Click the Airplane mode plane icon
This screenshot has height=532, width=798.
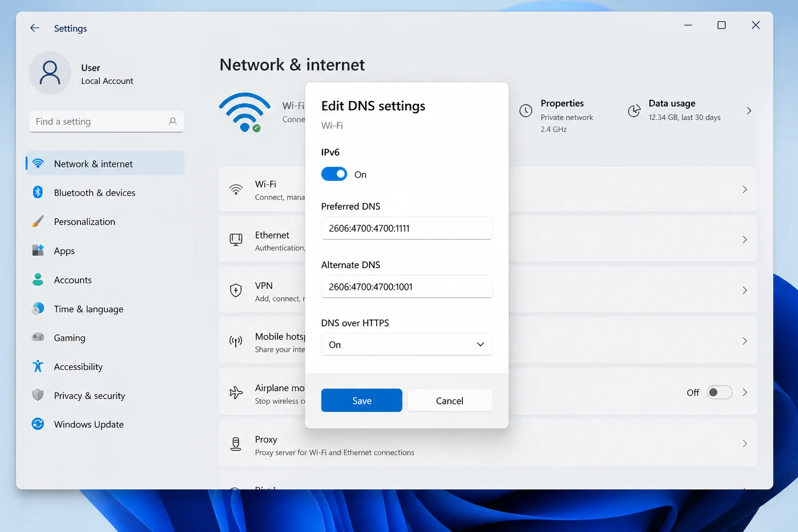[x=236, y=392]
